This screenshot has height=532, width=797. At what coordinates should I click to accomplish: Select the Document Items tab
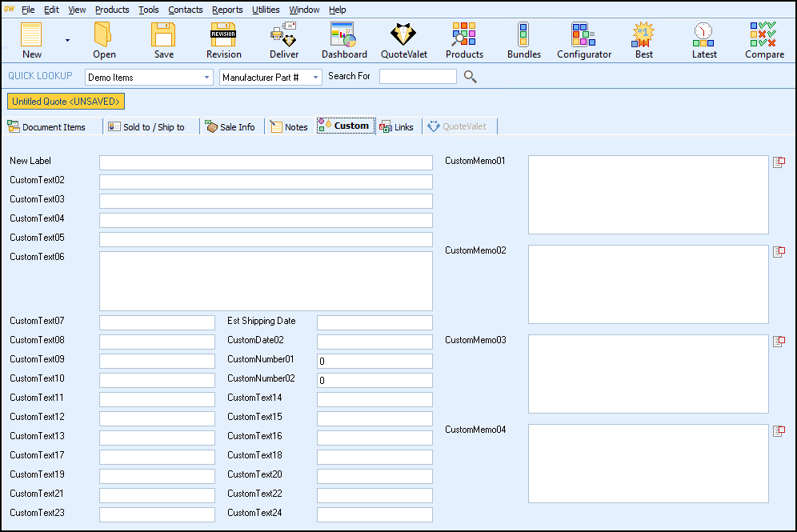point(46,126)
